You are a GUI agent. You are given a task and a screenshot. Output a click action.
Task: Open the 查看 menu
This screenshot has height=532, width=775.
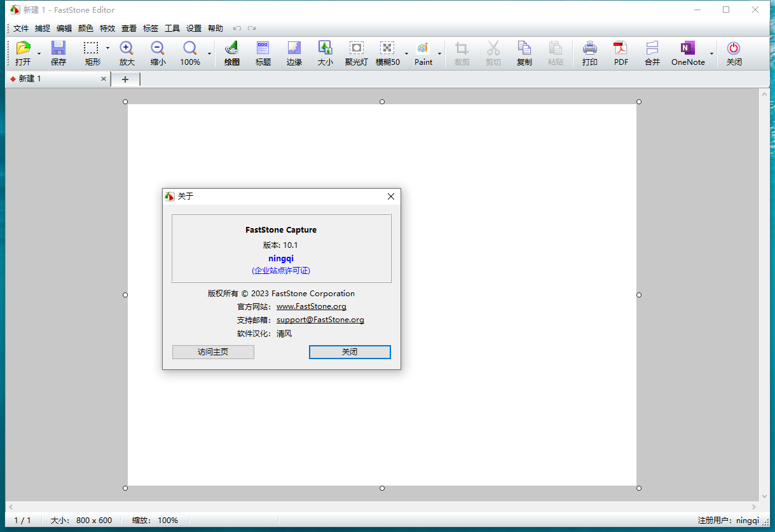[129, 29]
